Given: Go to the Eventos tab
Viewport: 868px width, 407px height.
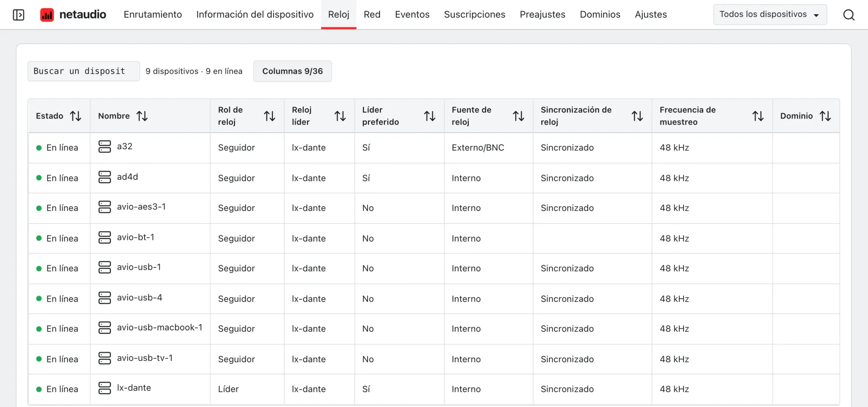Looking at the screenshot, I should click(x=412, y=14).
